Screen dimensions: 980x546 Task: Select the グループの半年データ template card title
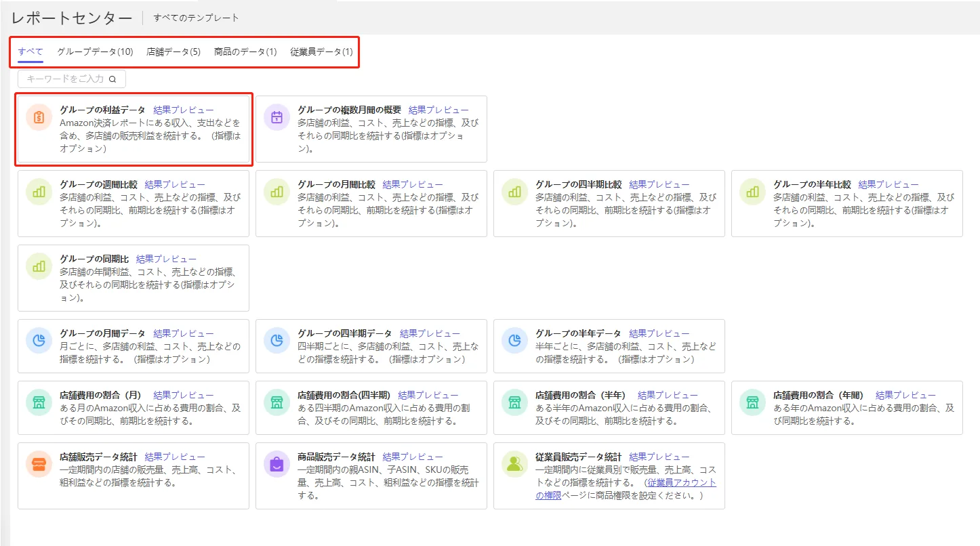pos(578,334)
